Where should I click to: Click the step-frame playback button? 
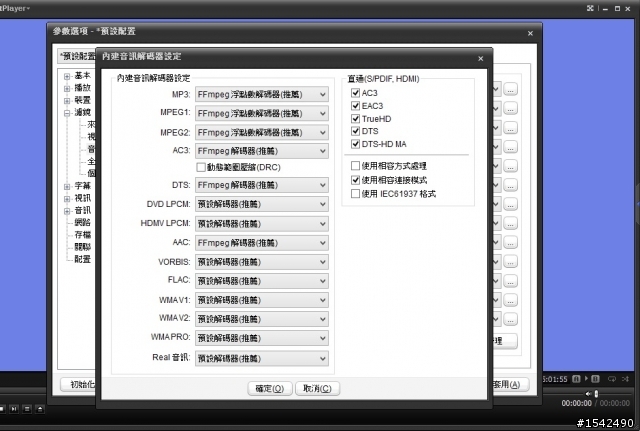[x=14, y=409]
